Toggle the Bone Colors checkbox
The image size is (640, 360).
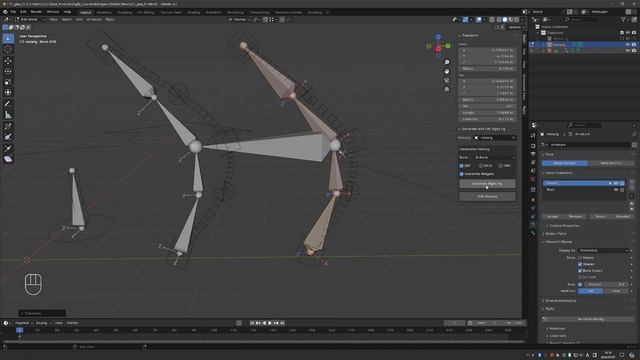(x=580, y=271)
